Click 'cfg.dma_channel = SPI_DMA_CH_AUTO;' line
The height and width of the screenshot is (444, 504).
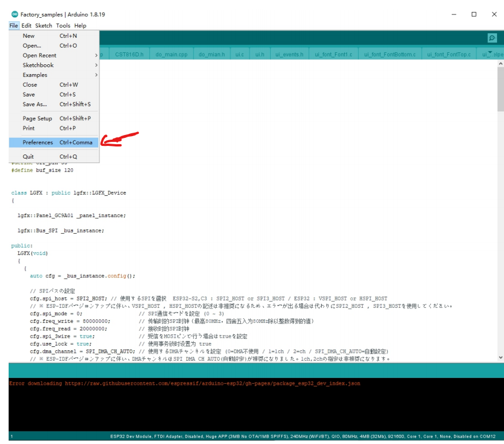click(x=83, y=351)
